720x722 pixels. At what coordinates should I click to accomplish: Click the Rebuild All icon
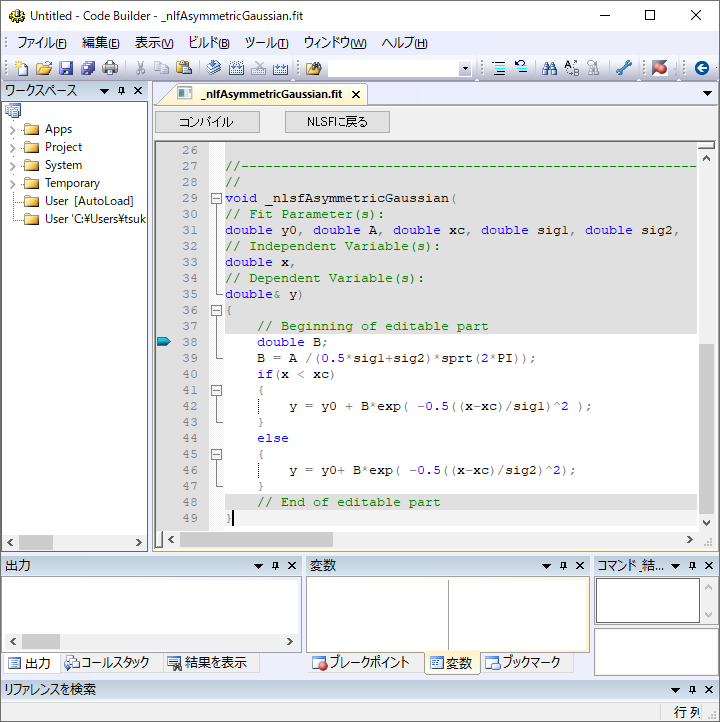280,68
